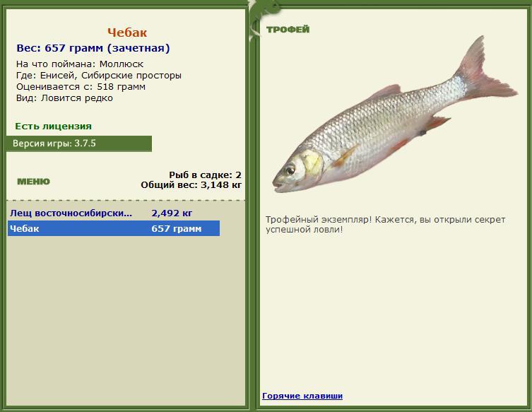Click the orange Чебак title

pos(127,33)
